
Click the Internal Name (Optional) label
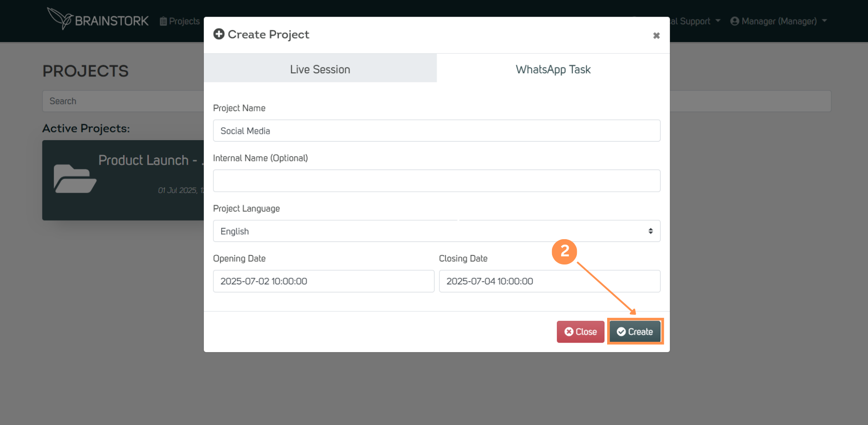tap(260, 158)
